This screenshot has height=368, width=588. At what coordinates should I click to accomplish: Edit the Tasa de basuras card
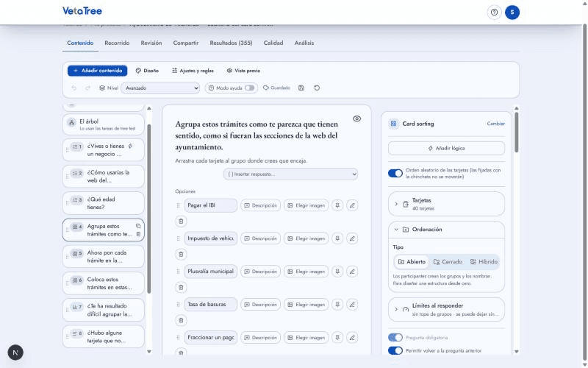[352, 305]
